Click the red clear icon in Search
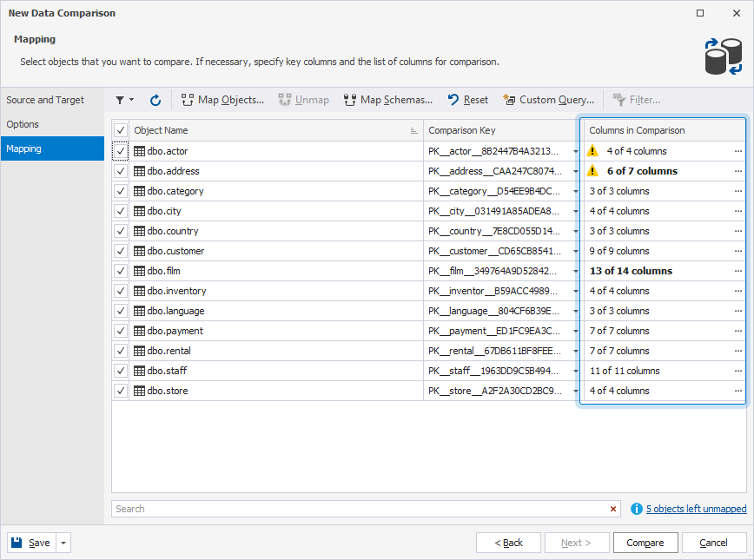 613,509
